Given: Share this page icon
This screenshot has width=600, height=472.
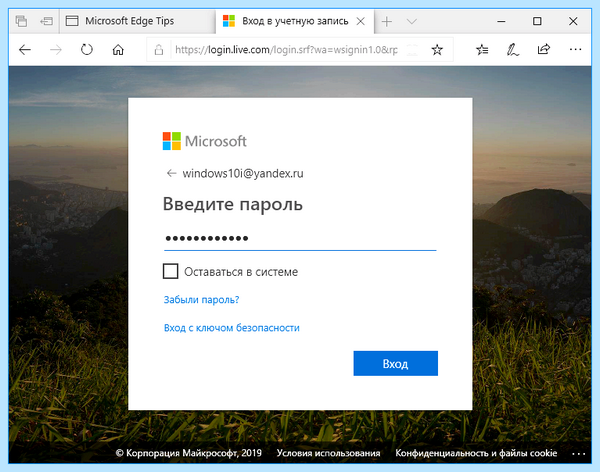Looking at the screenshot, I should click(x=544, y=49).
